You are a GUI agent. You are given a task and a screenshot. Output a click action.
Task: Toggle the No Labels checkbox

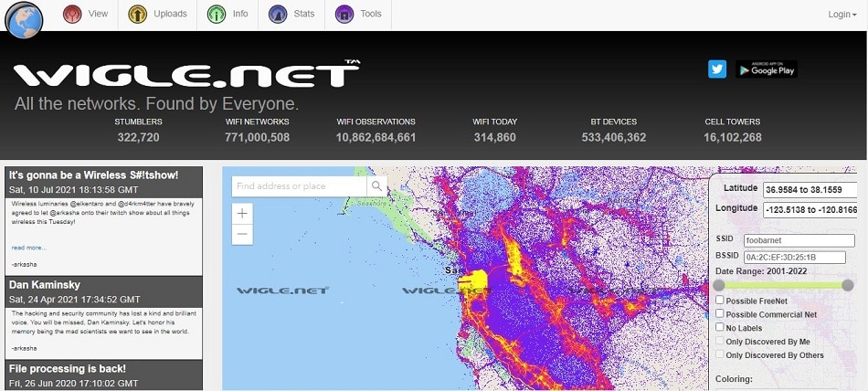click(720, 327)
